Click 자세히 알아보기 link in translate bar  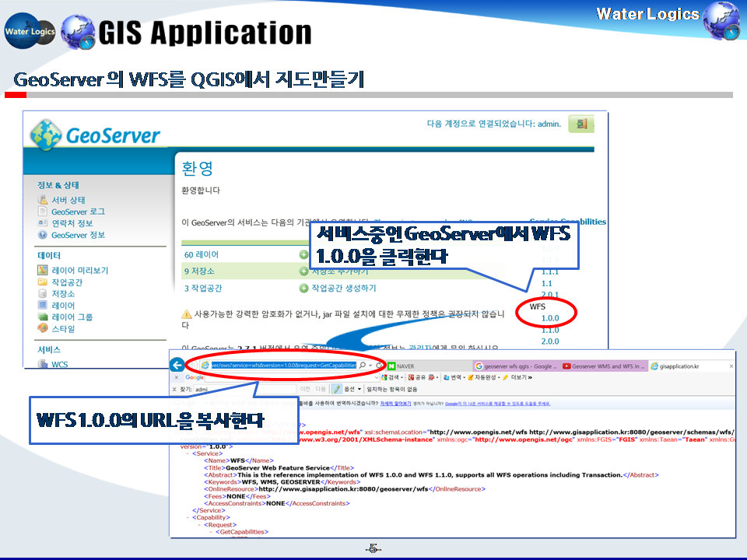pos(395,404)
